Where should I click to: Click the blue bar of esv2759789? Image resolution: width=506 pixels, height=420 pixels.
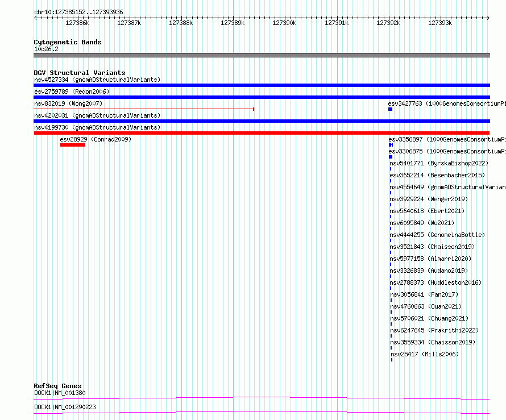(x=262, y=97)
